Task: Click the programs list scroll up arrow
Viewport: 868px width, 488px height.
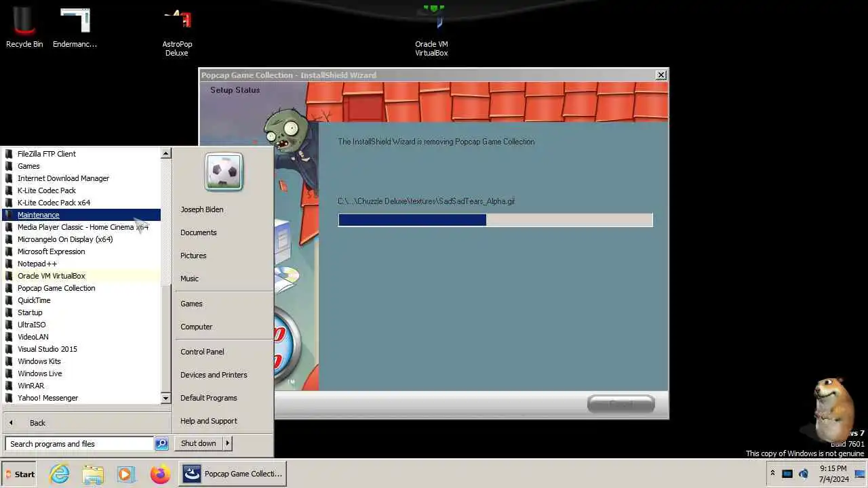Action: tap(165, 154)
